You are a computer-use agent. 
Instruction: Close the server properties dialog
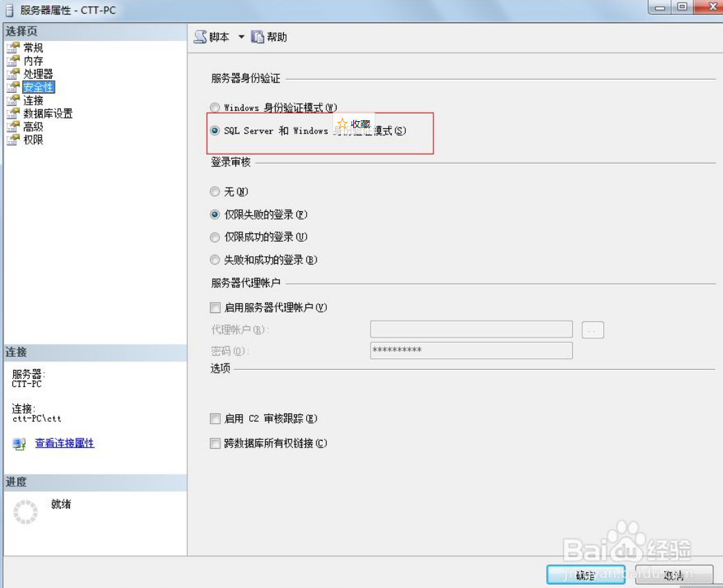click(x=710, y=7)
